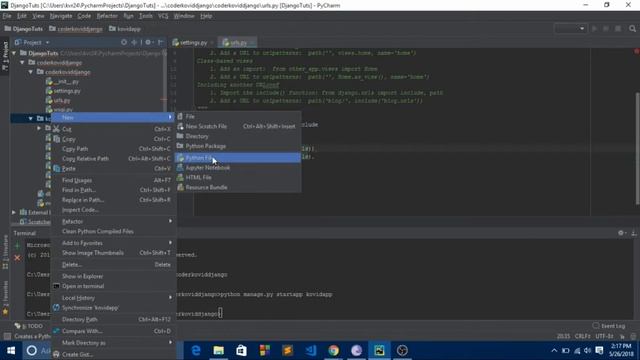Switch to the urls.py editor tab
Image resolution: width=640 pixels, height=360 pixels.
click(x=238, y=42)
